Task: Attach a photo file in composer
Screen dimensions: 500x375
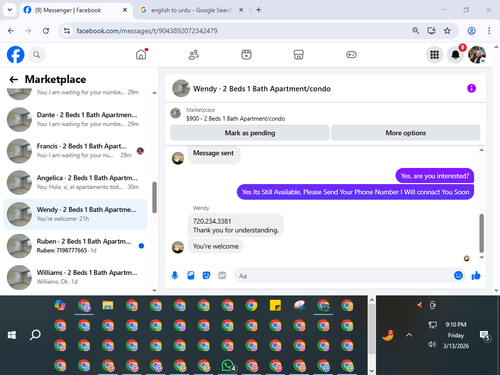Action: point(191,275)
